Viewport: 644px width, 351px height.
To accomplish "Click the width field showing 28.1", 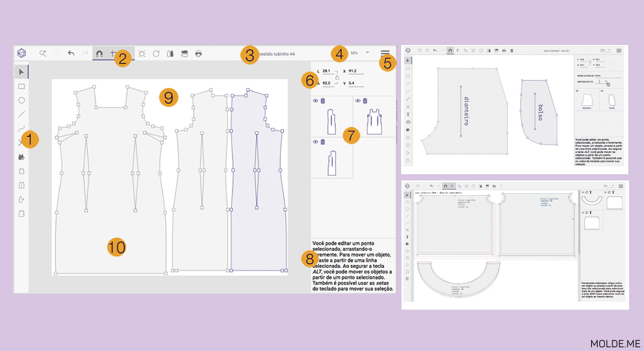I will pyautogui.click(x=328, y=71).
